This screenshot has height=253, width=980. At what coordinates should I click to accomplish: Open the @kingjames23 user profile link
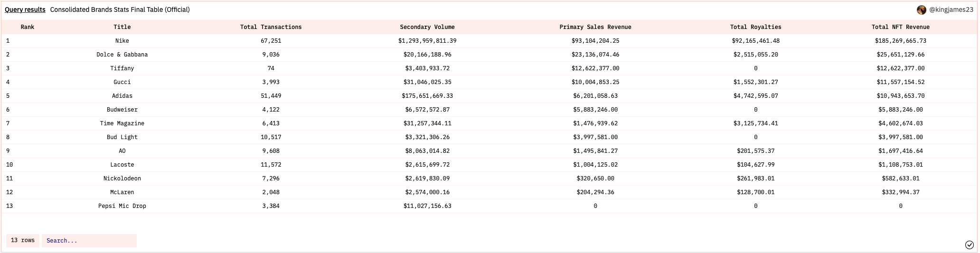click(951, 10)
